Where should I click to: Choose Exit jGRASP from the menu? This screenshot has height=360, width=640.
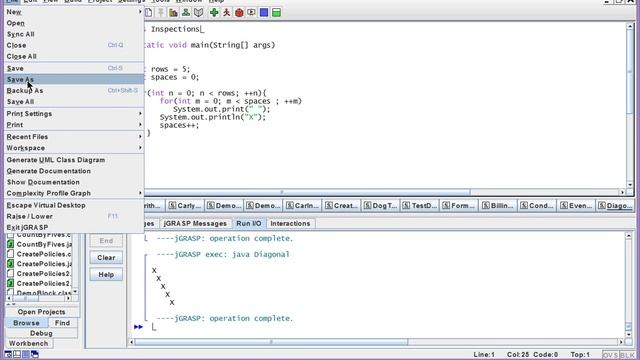[x=74, y=227]
